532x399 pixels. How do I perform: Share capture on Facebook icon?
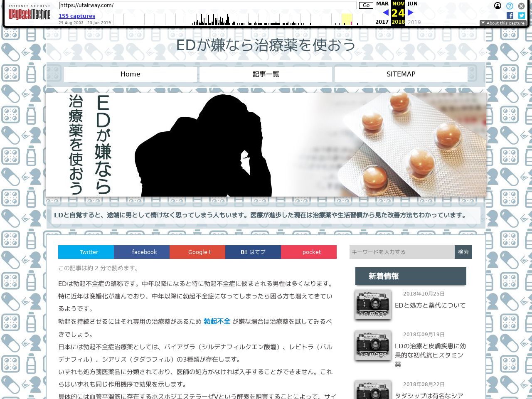tap(510, 15)
